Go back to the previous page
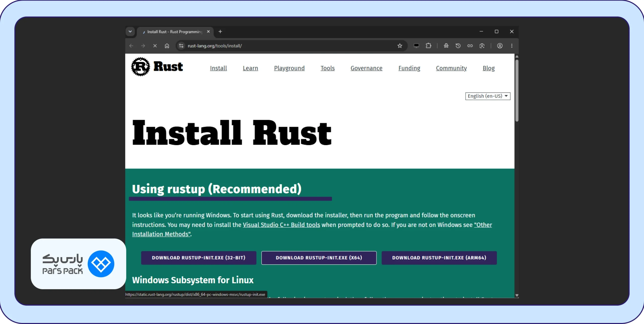Screen dimensions: 644x324 coord(131,46)
